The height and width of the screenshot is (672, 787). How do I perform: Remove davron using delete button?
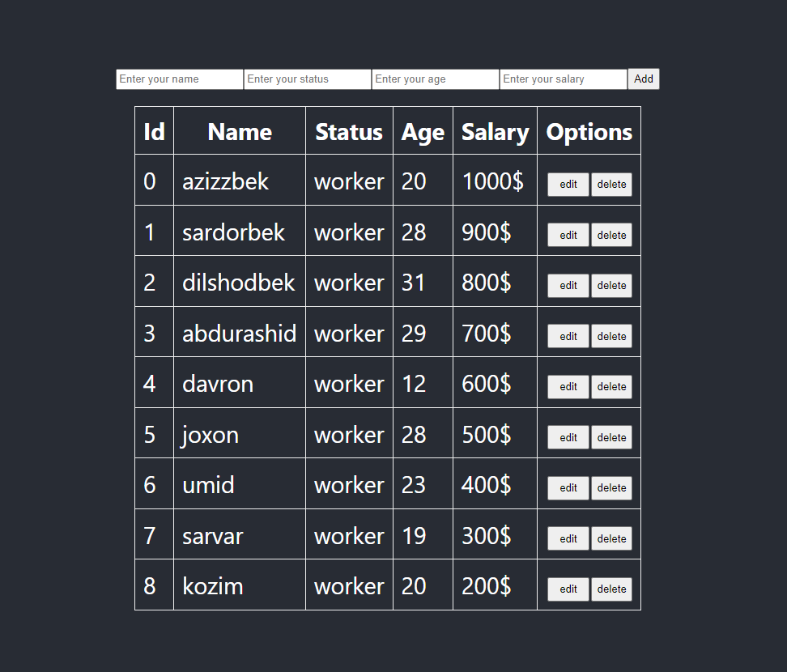(611, 387)
